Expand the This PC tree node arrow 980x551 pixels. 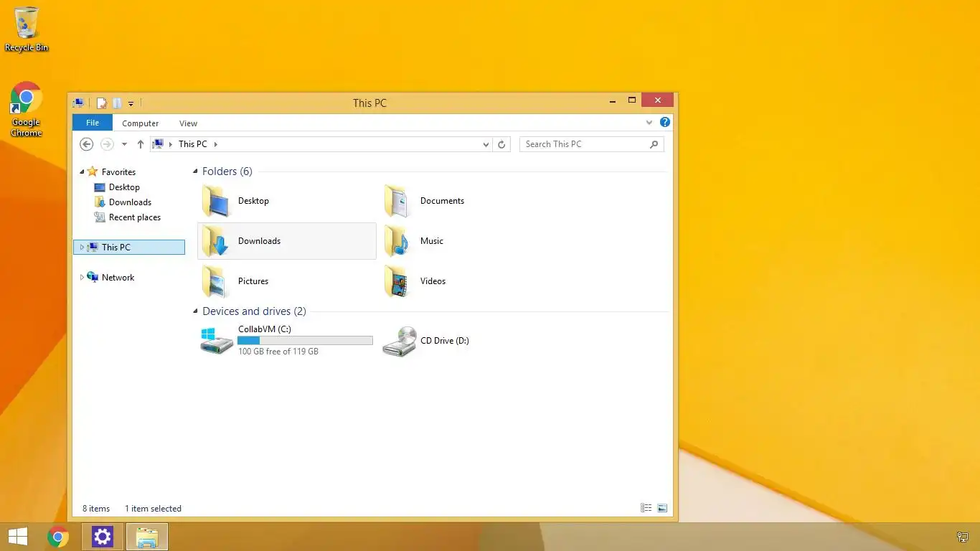[82, 248]
